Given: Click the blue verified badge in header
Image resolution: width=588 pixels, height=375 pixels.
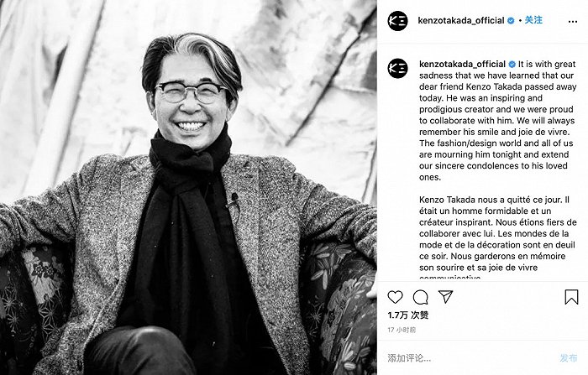Looking at the screenshot, I should point(511,21).
